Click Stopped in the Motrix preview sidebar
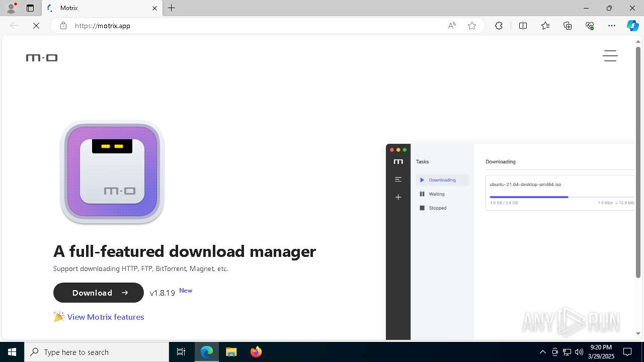The image size is (644, 362). 438,208
